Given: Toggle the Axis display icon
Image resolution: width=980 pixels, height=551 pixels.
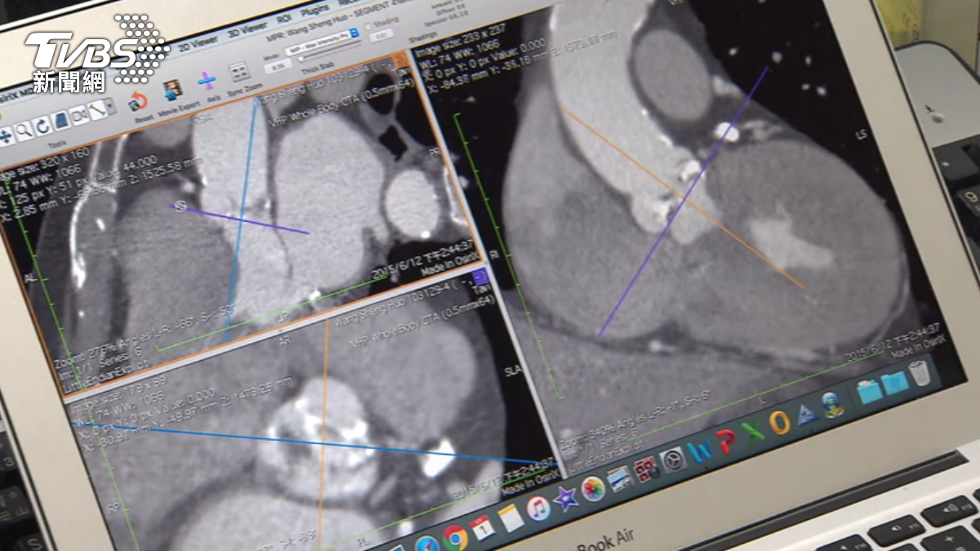Looking at the screenshot, I should tap(207, 80).
